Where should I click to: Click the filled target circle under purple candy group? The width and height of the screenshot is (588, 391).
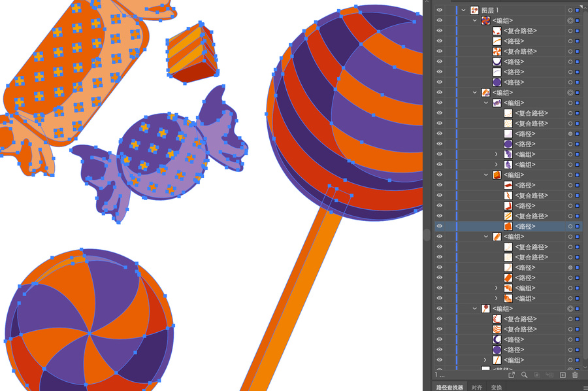click(570, 133)
